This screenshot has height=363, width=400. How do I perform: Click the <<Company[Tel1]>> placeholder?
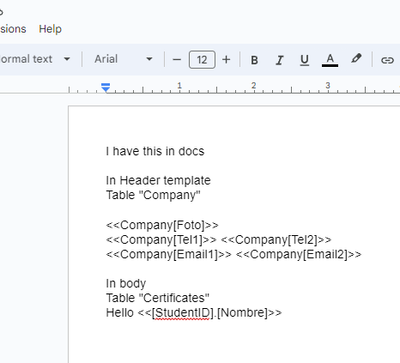(x=161, y=240)
